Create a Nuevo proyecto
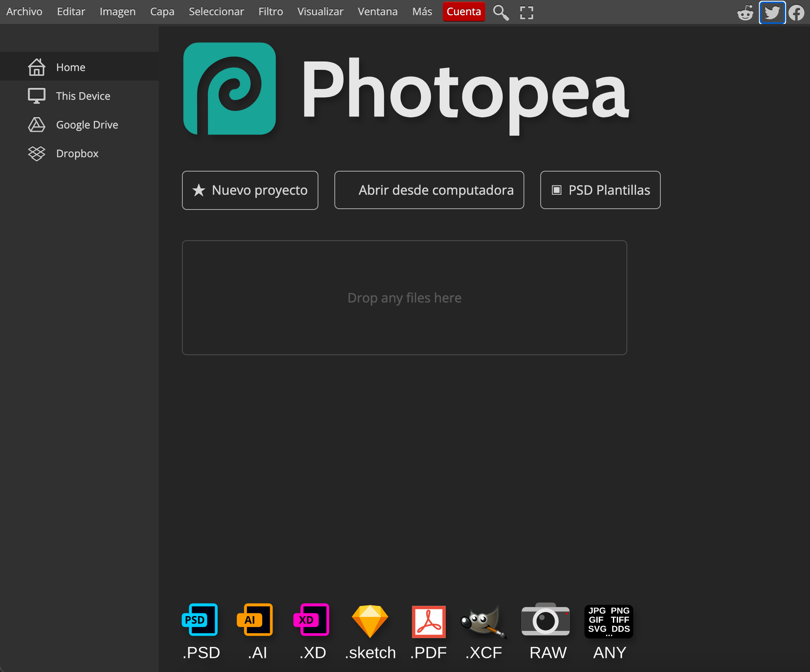This screenshot has height=672, width=810. click(x=250, y=190)
